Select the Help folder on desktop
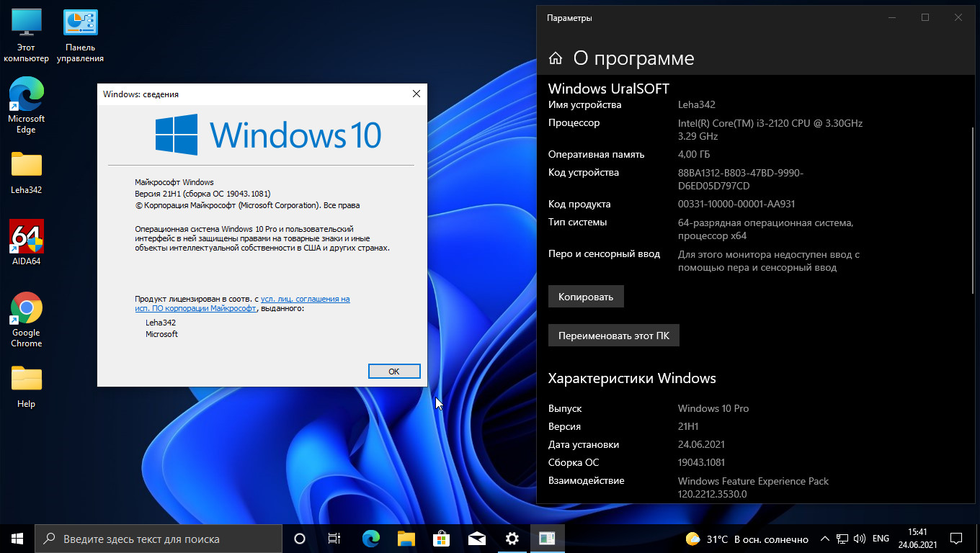980x553 pixels. coord(27,387)
